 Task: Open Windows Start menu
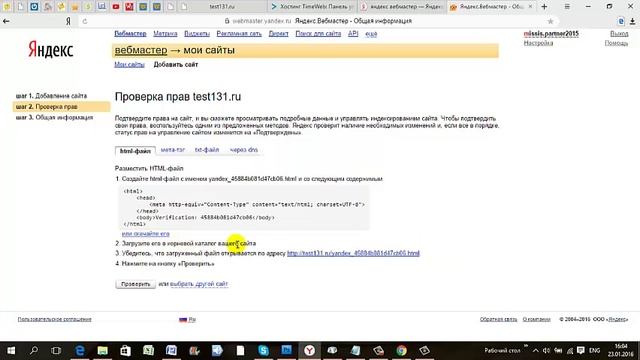[x=11, y=350]
